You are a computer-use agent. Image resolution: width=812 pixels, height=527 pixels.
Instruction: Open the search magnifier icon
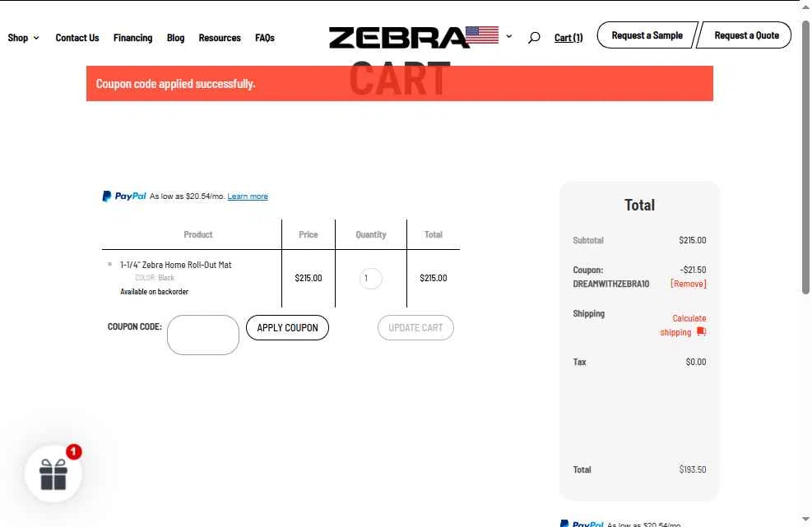coord(534,38)
